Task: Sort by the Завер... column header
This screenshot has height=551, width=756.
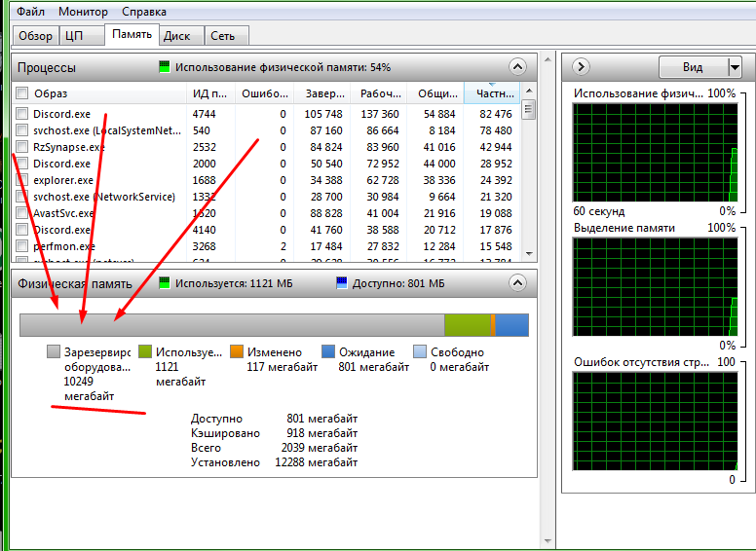Action: pos(322,93)
